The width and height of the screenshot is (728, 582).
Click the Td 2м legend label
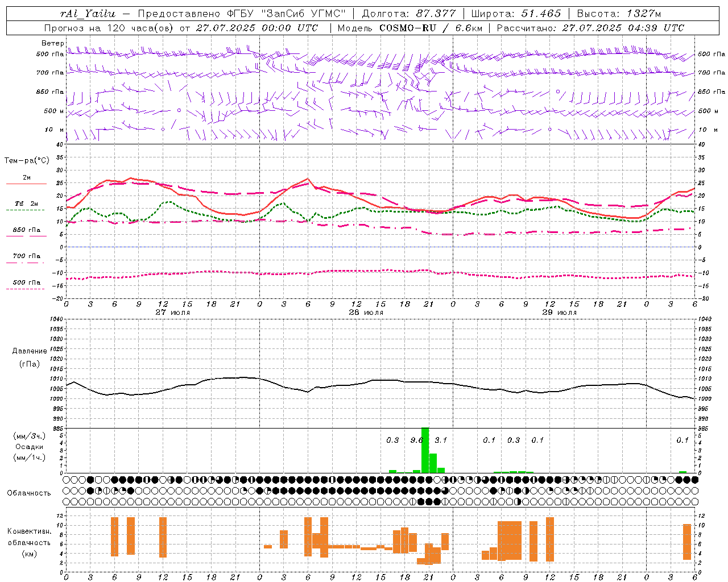pos(26,203)
